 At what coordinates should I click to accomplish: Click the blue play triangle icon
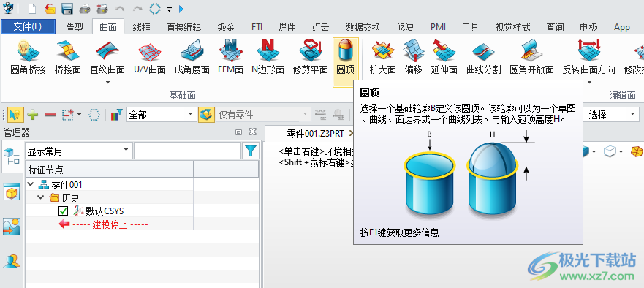[181, 9]
